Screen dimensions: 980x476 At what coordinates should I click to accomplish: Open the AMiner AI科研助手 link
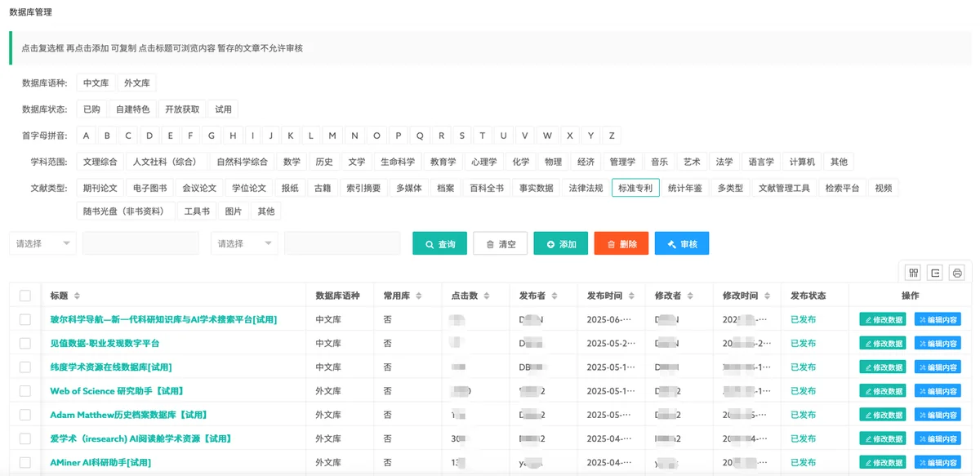[x=100, y=462]
